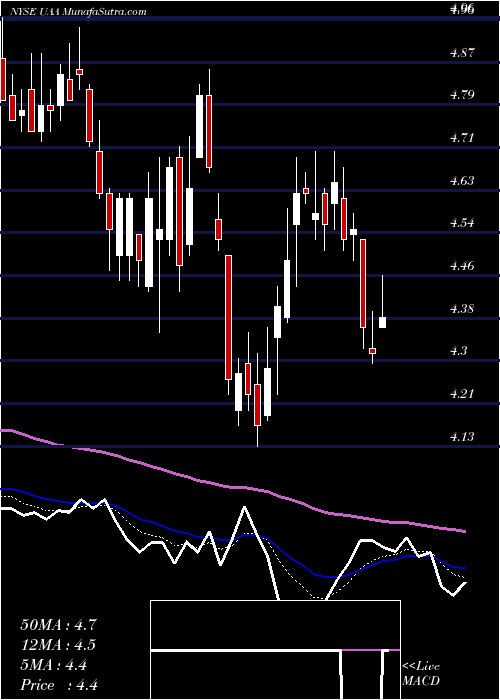The width and height of the screenshot is (500, 700).
Task: Click the 4.63 price axis label
Action: (461, 180)
